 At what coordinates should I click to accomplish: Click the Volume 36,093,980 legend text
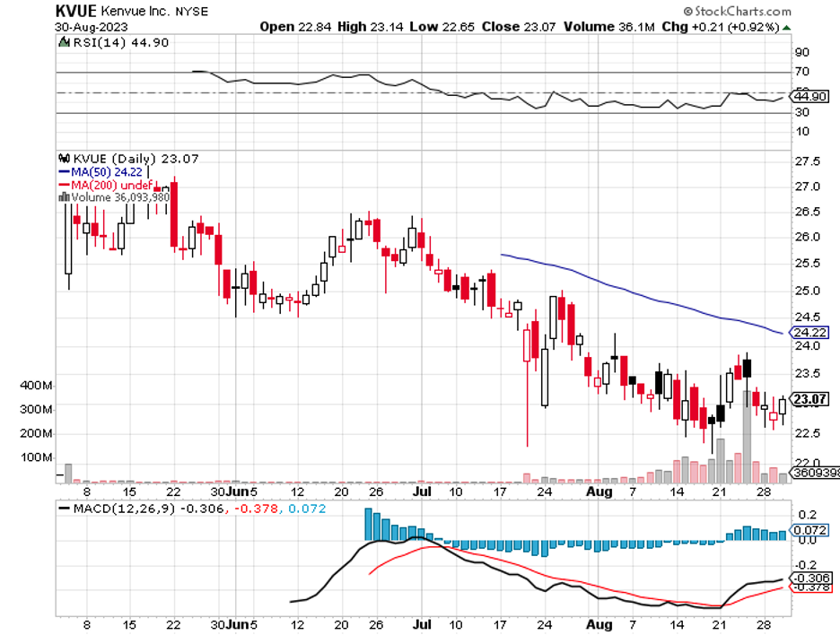point(120,197)
